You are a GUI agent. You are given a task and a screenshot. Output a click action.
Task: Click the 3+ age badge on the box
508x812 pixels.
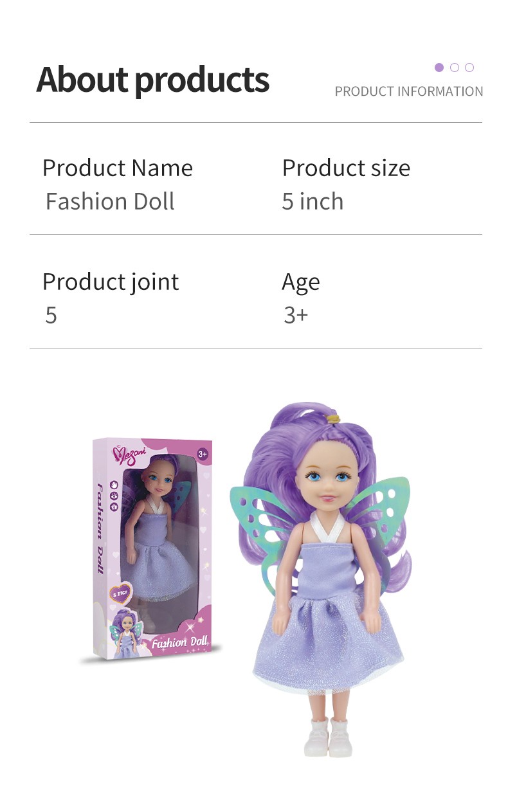(203, 455)
